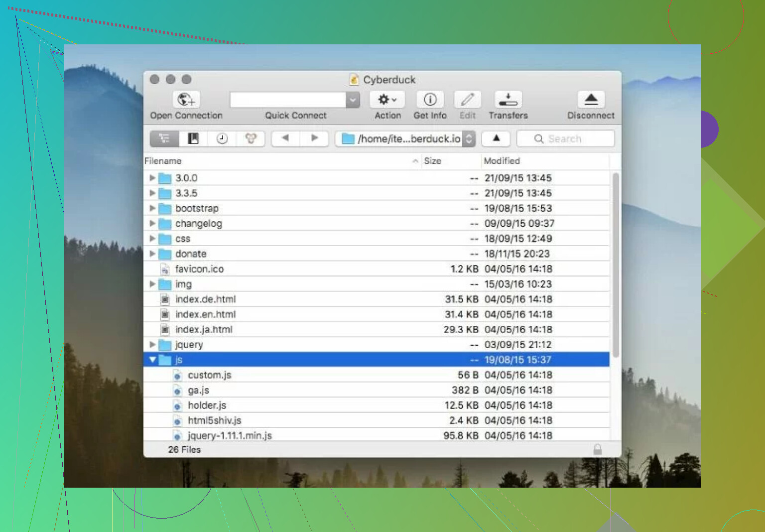Screen dimensions: 765x532
Task: Show the connection History view
Action: tap(222, 138)
